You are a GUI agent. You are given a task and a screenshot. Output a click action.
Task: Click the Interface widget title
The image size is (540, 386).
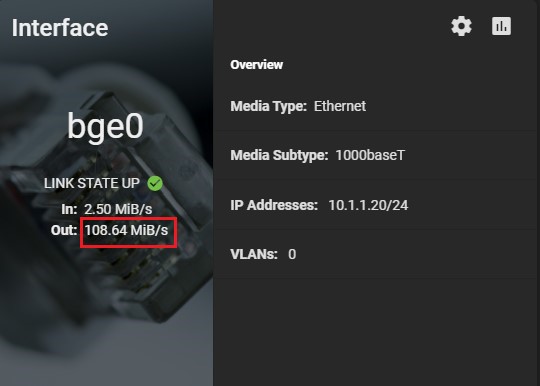pyautogui.click(x=60, y=28)
